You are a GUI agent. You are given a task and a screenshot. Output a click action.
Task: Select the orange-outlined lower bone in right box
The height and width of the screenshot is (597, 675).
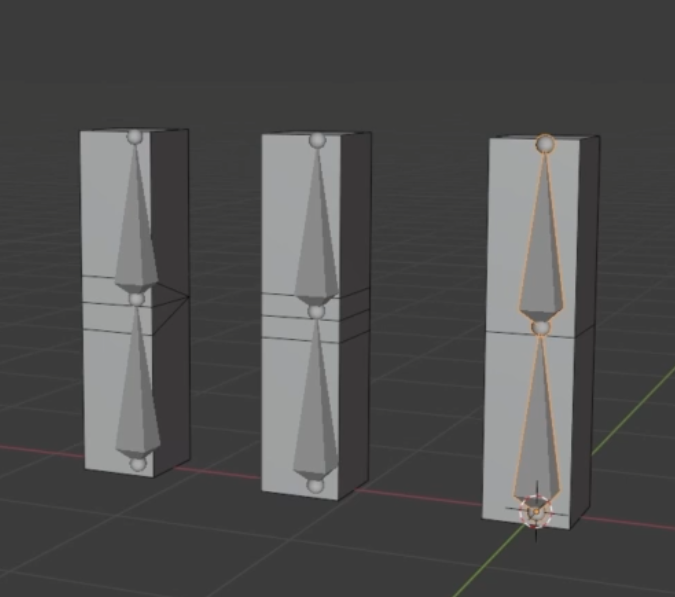point(538,422)
